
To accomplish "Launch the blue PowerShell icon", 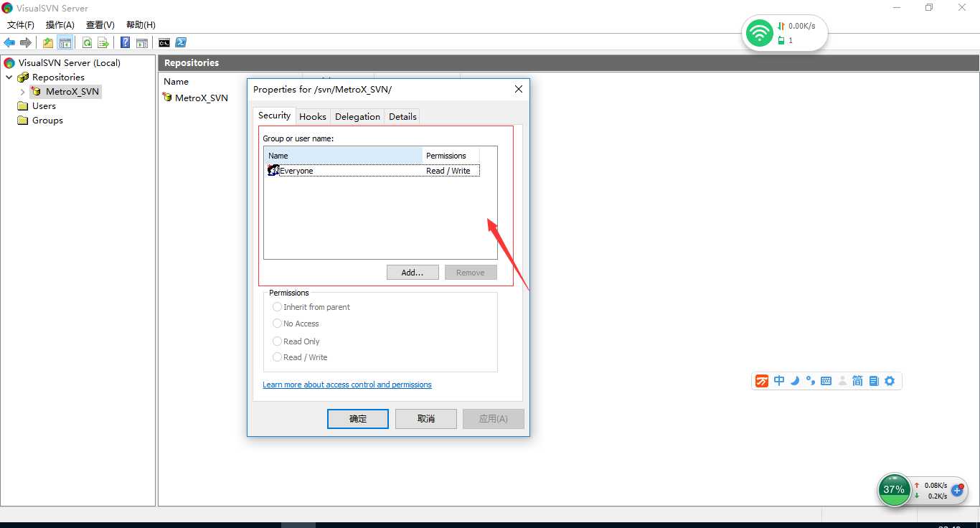I will (182, 43).
